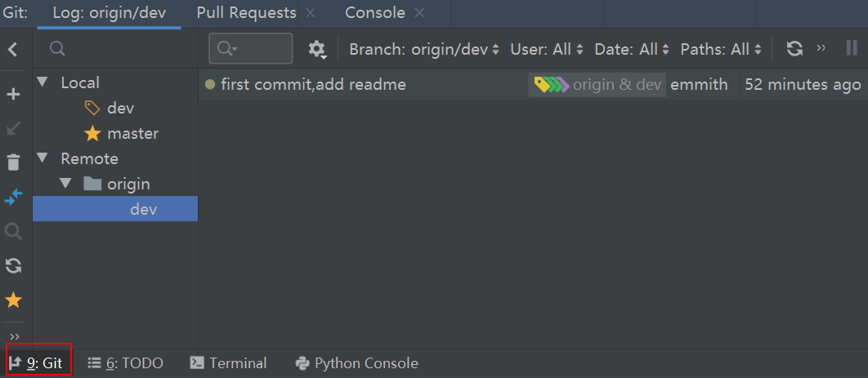Click the blue compare-with-current arrows icon
868x378 pixels.
coord(13,197)
